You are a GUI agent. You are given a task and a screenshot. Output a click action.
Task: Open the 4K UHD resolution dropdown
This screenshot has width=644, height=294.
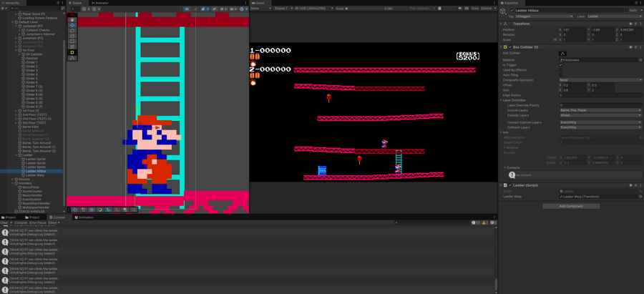[x=313, y=8]
